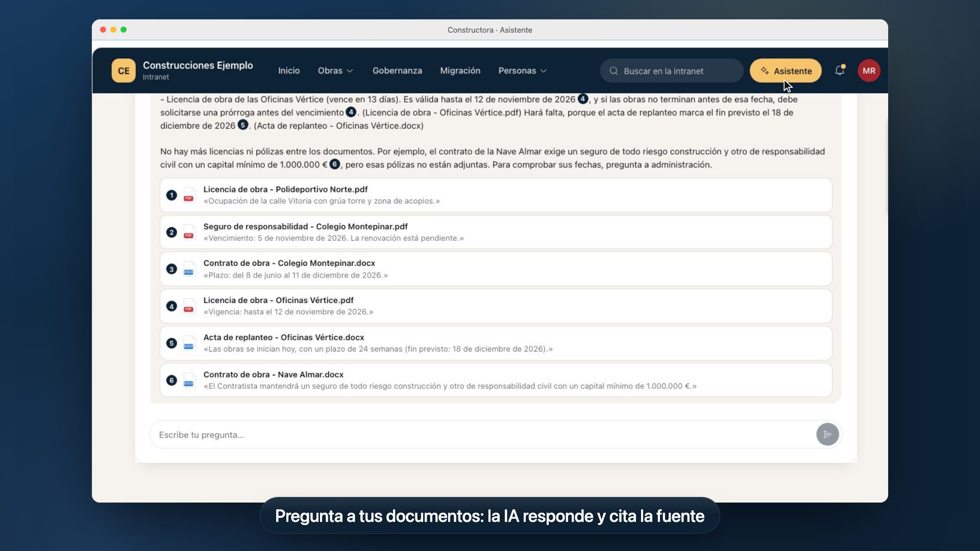The image size is (980, 551).
Task: Click the CE company logo
Action: 124,70
